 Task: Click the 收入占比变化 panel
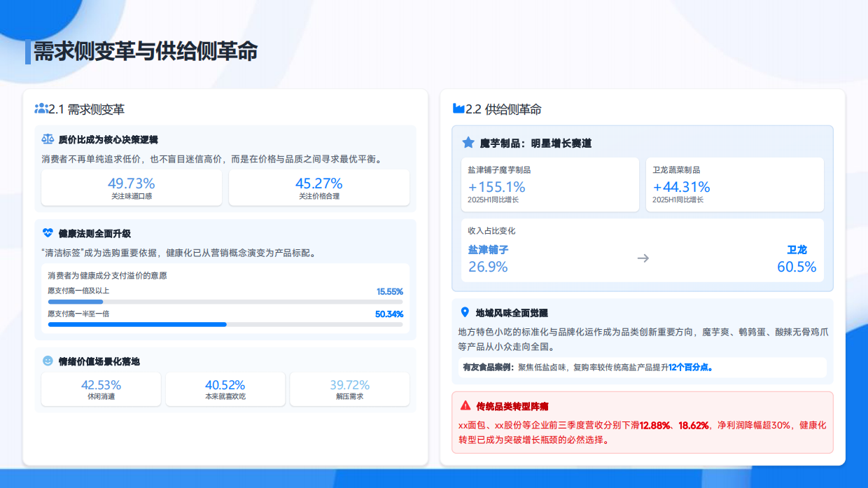point(643,251)
